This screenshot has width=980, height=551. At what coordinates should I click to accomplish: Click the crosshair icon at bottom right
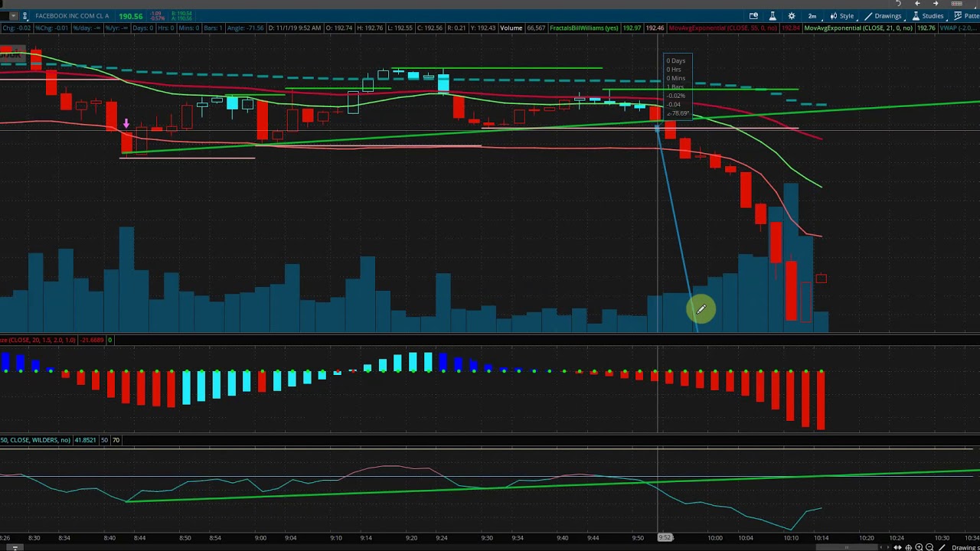pos(908,547)
